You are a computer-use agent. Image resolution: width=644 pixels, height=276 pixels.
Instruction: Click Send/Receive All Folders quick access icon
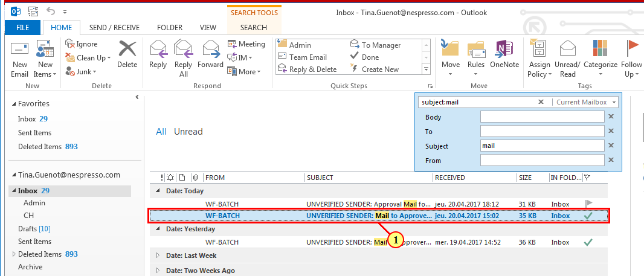(x=33, y=11)
